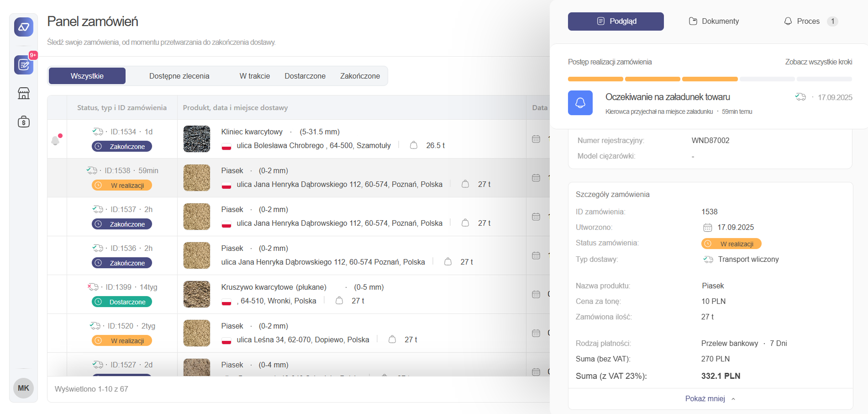Filter orders by Dostępne zlecenia
868x414 pixels.
(x=179, y=76)
